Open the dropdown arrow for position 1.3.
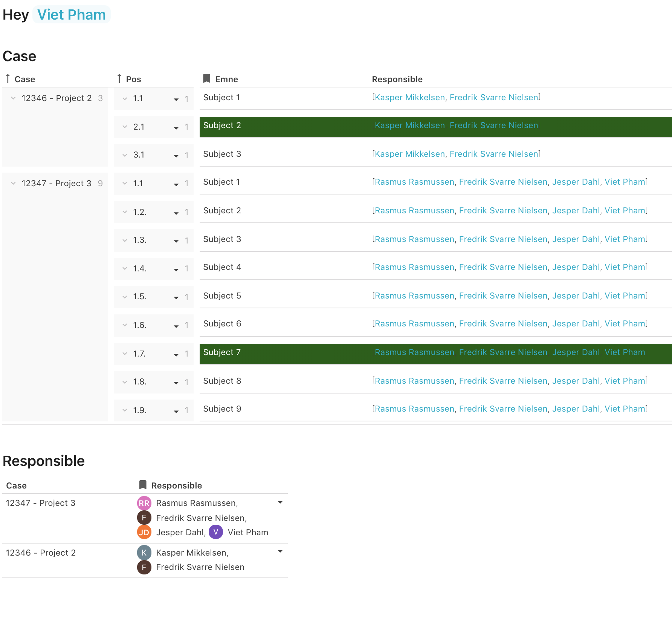 coord(176,241)
